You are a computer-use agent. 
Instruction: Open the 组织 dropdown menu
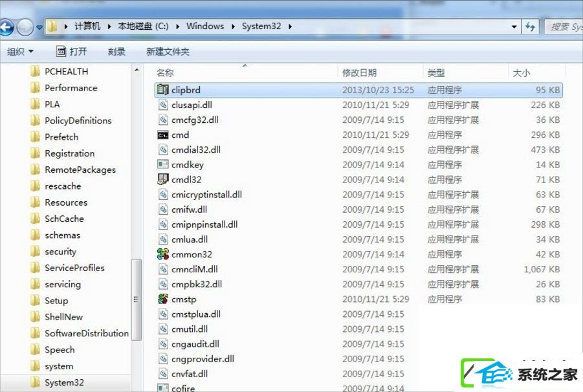(20, 52)
